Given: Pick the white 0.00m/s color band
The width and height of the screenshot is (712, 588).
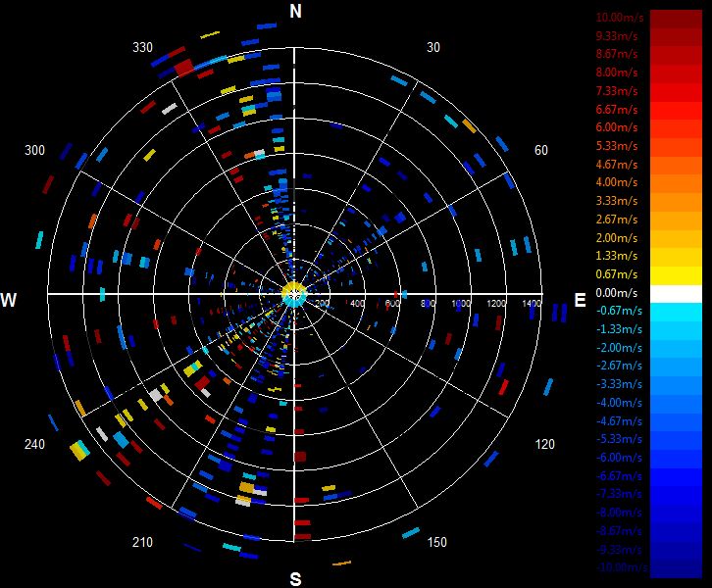Looking at the screenshot, I should click(676, 294).
